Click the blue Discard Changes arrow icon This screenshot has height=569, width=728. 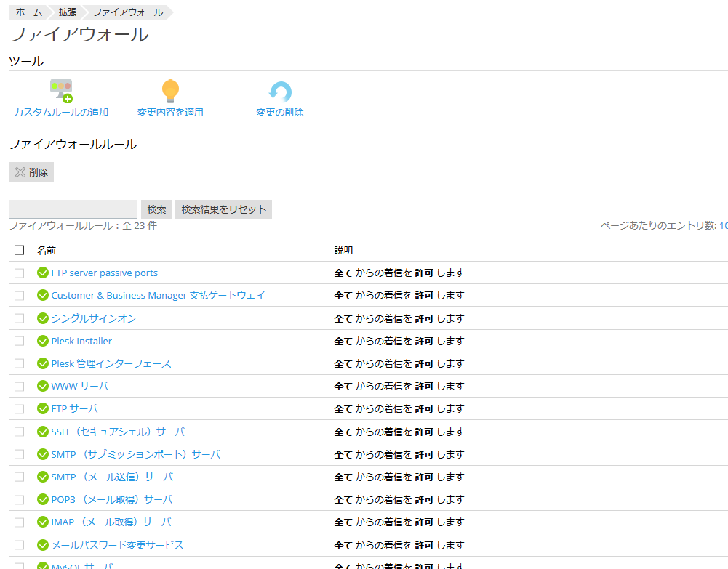point(280,92)
